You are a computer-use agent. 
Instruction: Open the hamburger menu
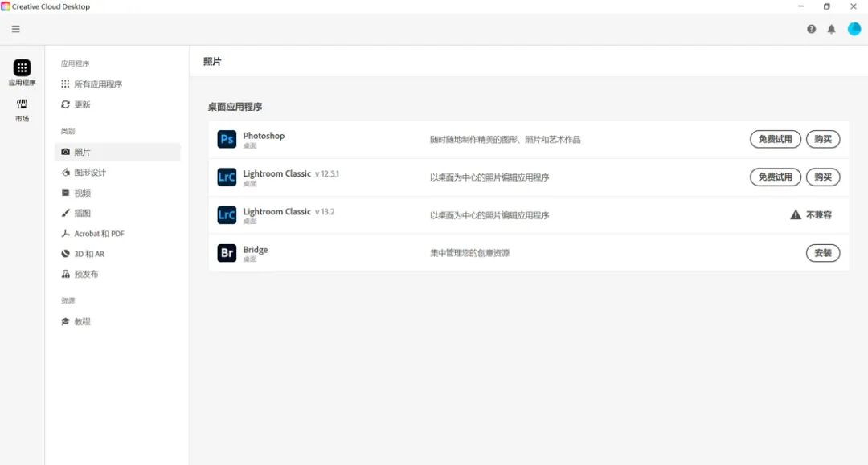pyautogui.click(x=15, y=29)
